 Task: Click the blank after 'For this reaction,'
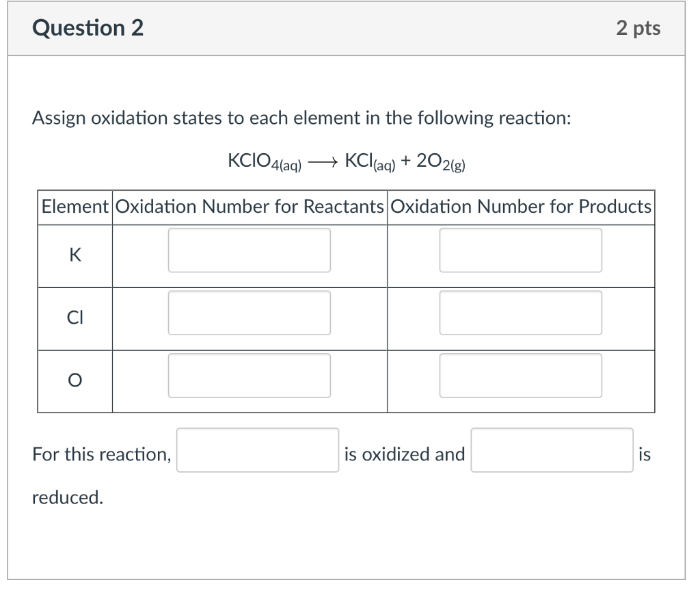258,451
